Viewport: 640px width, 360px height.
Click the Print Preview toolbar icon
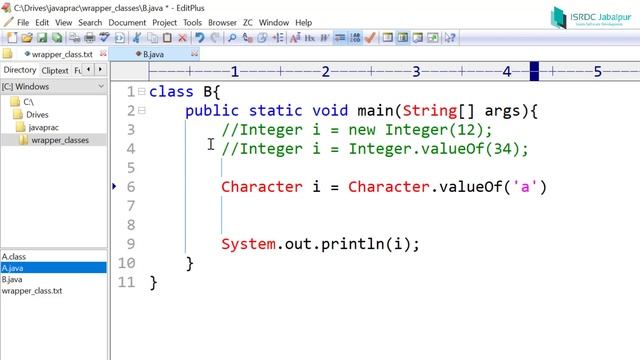click(74, 38)
